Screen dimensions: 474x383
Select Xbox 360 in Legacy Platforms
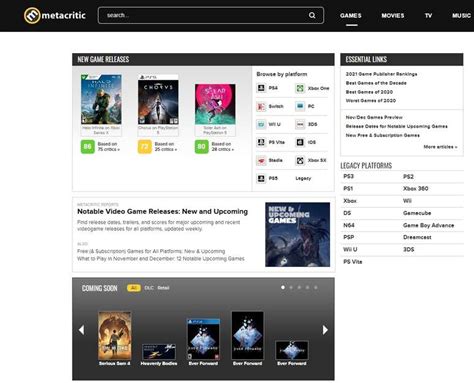click(x=416, y=189)
